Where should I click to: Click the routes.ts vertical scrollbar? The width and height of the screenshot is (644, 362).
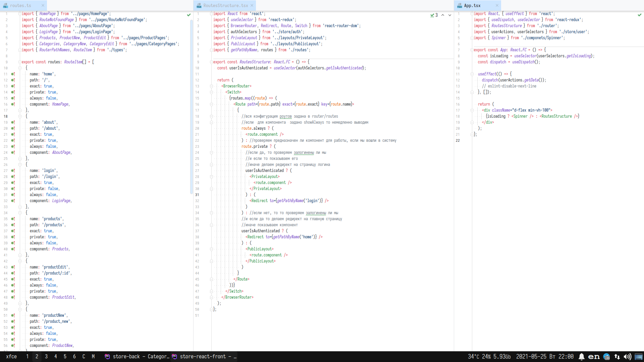[192, 107]
